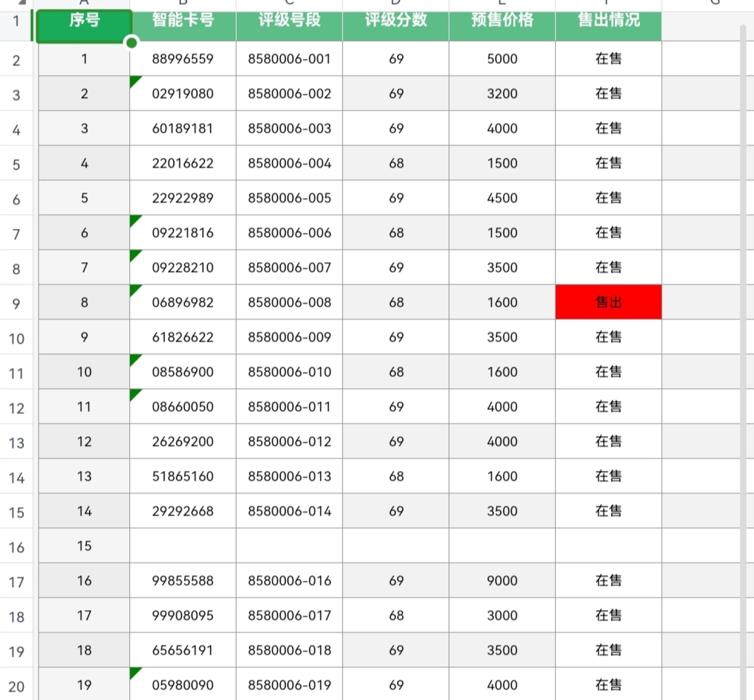Select the red 售出 status cell
Image resolution: width=754 pixels, height=700 pixels.
(x=608, y=302)
